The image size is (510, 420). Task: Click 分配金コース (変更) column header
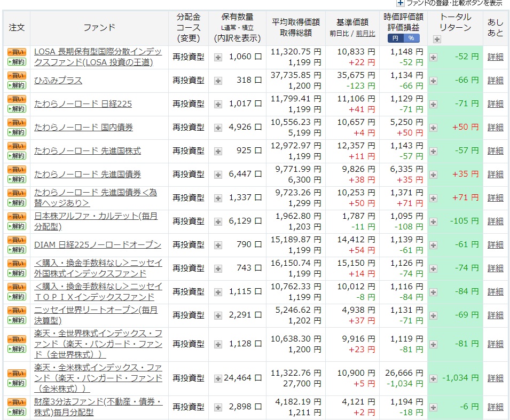(x=189, y=28)
